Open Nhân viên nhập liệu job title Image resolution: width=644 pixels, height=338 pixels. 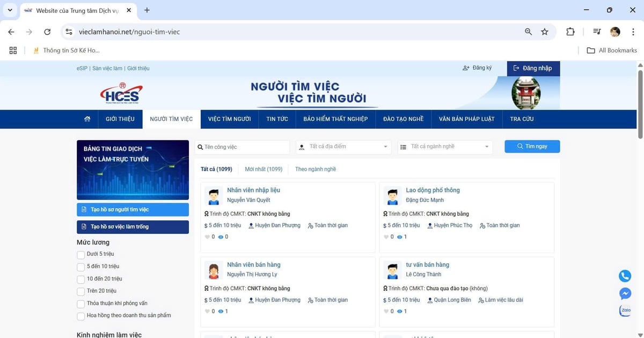[253, 190]
